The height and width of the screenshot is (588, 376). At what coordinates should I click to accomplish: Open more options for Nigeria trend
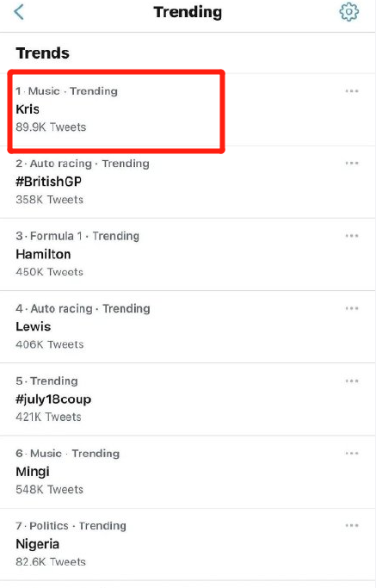[x=352, y=525]
